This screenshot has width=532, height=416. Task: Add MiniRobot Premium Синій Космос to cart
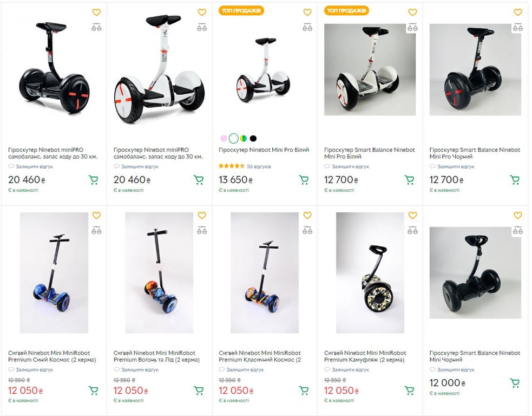pos(93,390)
